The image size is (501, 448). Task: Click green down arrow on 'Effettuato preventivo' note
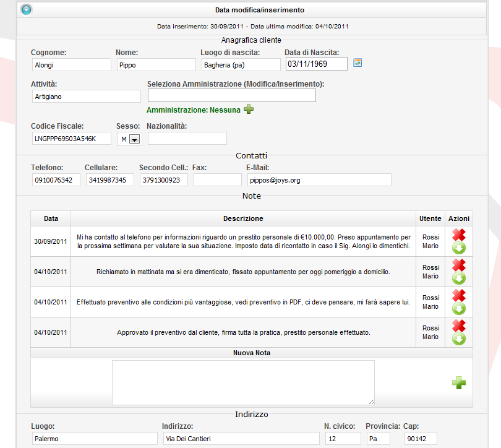[x=459, y=309]
